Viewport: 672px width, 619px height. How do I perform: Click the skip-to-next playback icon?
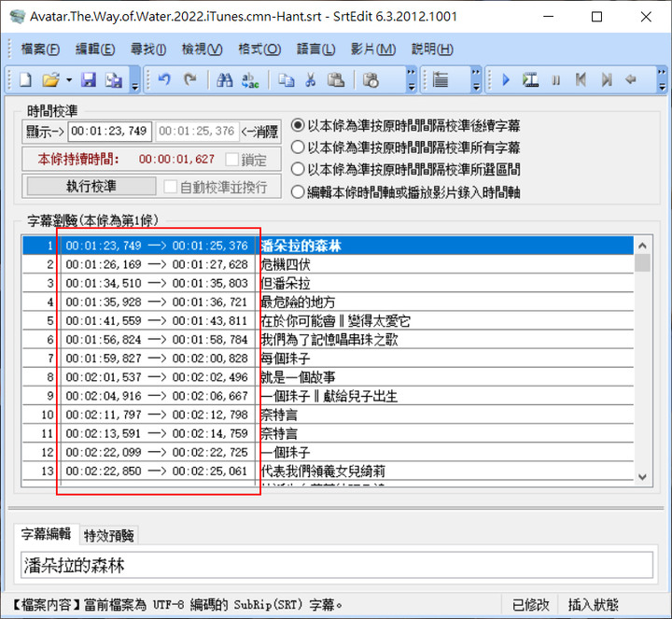click(607, 79)
